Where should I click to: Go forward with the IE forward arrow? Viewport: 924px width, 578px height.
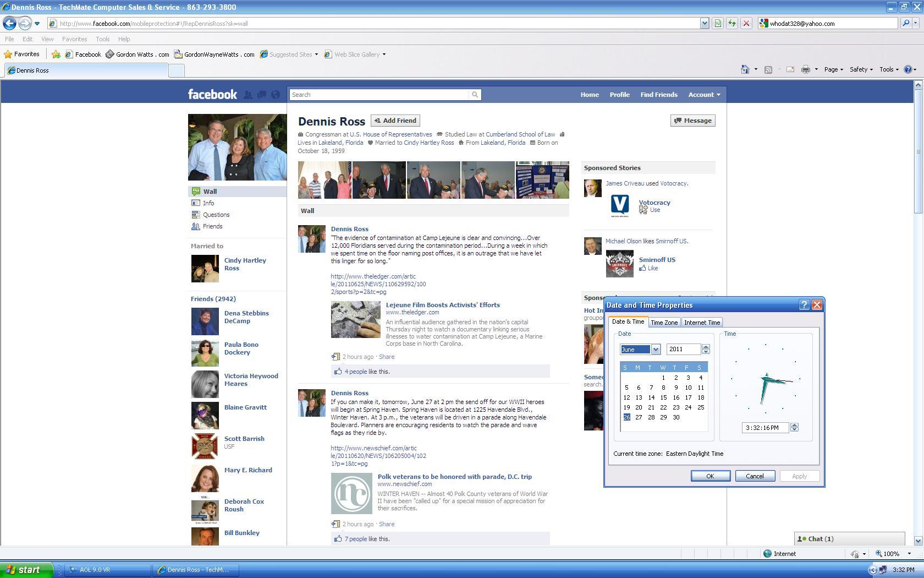pyautogui.click(x=25, y=23)
